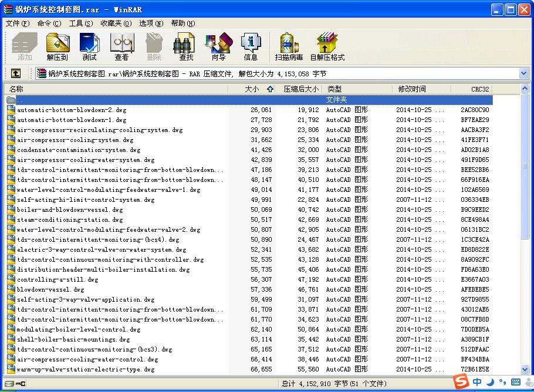The image size is (534, 392).
Task: Sort by the 名称 column header
Action: [x=116, y=89]
